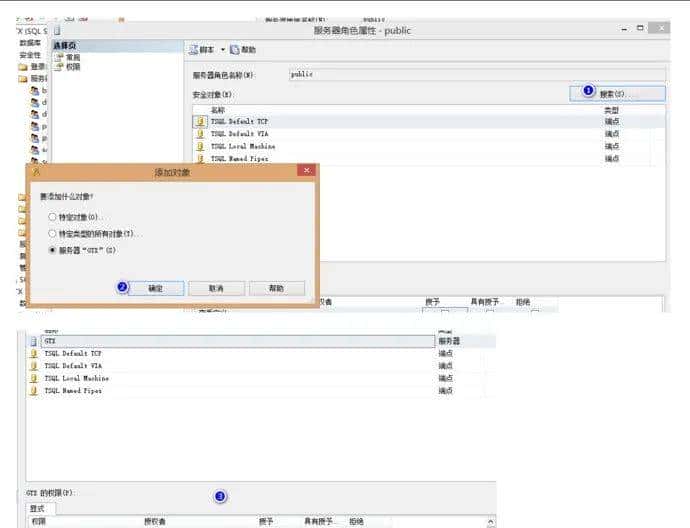Click TSQL Named Pipes text in upper list
This screenshot has width=690, height=528.
239,158
